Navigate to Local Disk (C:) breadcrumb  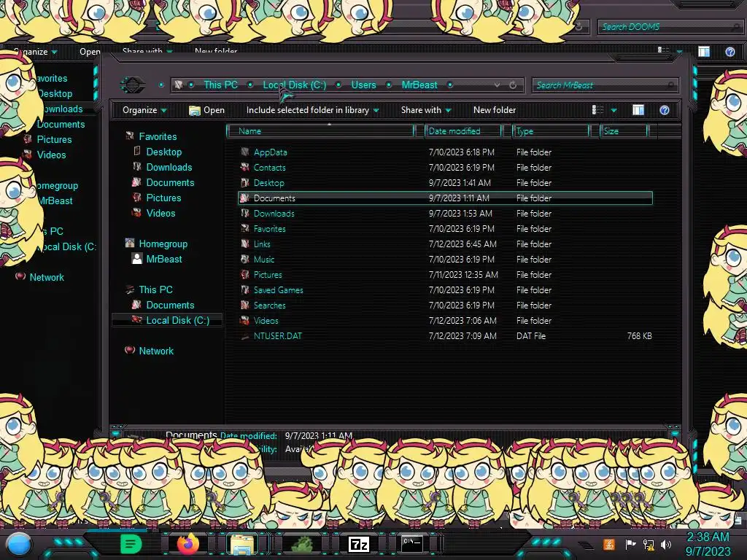(295, 85)
